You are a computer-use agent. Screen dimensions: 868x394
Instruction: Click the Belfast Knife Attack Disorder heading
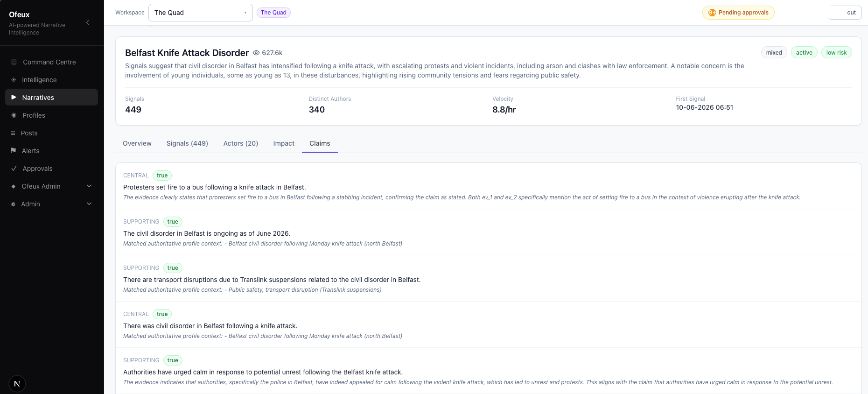187,53
